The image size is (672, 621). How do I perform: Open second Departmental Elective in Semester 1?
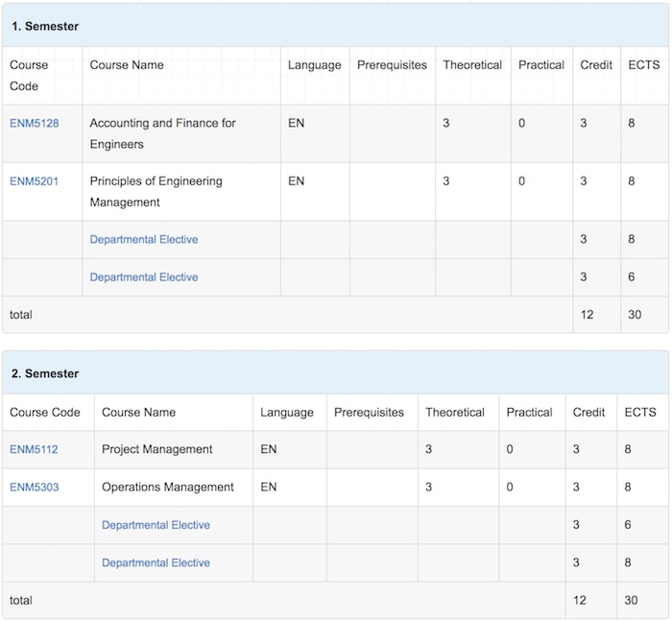point(144,276)
